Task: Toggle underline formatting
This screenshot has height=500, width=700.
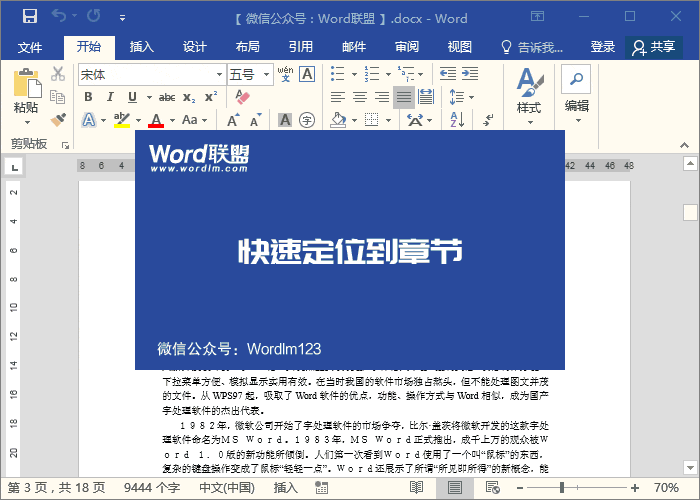Action: 132,97
